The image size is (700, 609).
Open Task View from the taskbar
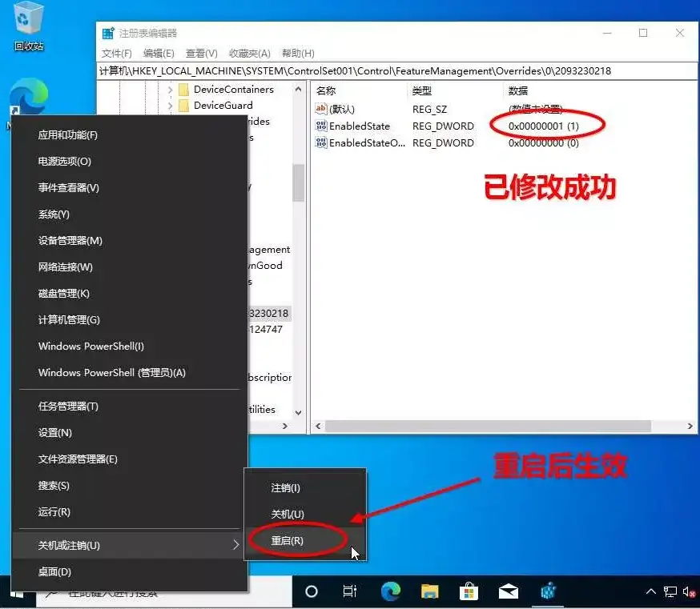click(350, 591)
